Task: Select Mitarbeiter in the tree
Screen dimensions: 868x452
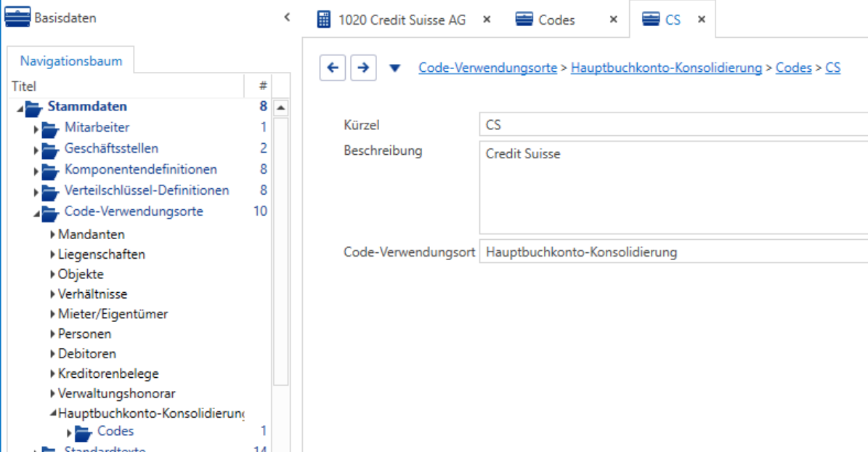Action: tap(97, 127)
